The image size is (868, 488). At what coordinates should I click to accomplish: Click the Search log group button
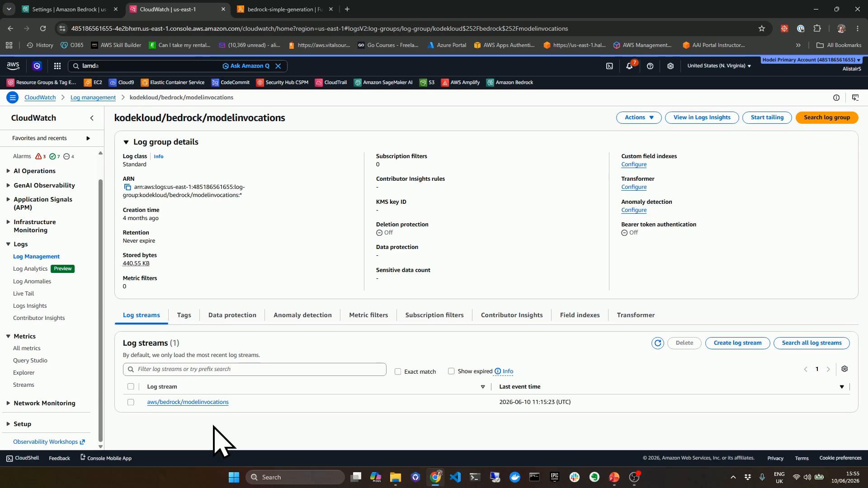(827, 117)
